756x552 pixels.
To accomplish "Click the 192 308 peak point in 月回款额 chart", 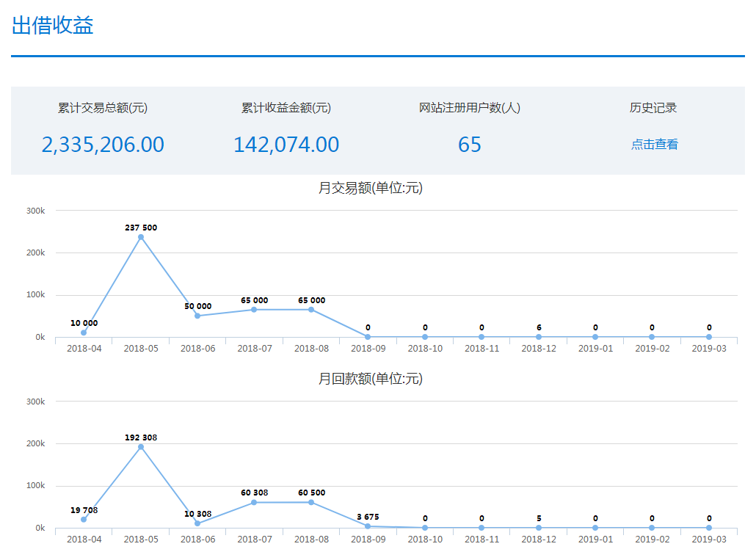I will (141, 447).
